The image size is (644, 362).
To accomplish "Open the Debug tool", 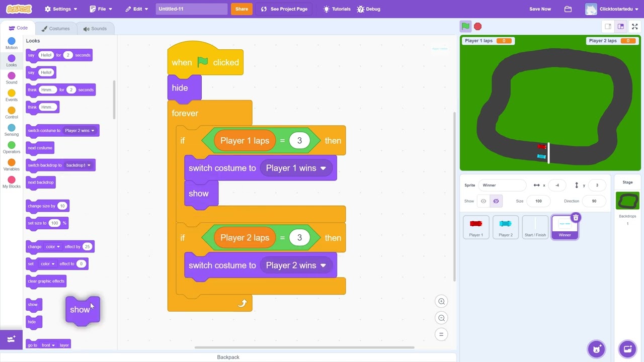I will click(x=368, y=9).
